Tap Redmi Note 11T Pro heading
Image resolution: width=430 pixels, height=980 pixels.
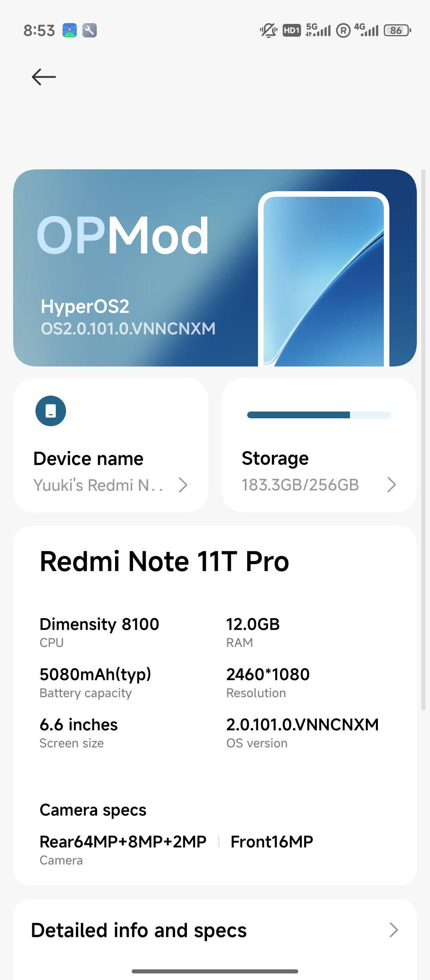pyautogui.click(x=164, y=561)
